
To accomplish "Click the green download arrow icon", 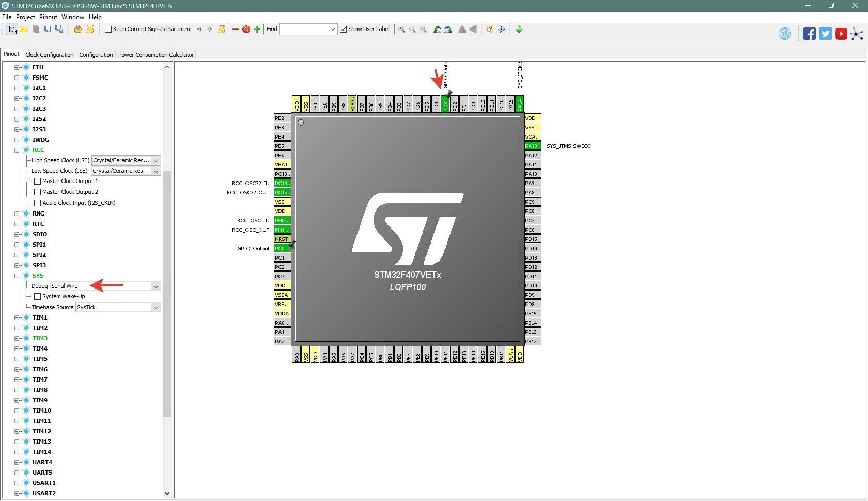I will pyautogui.click(x=519, y=29).
